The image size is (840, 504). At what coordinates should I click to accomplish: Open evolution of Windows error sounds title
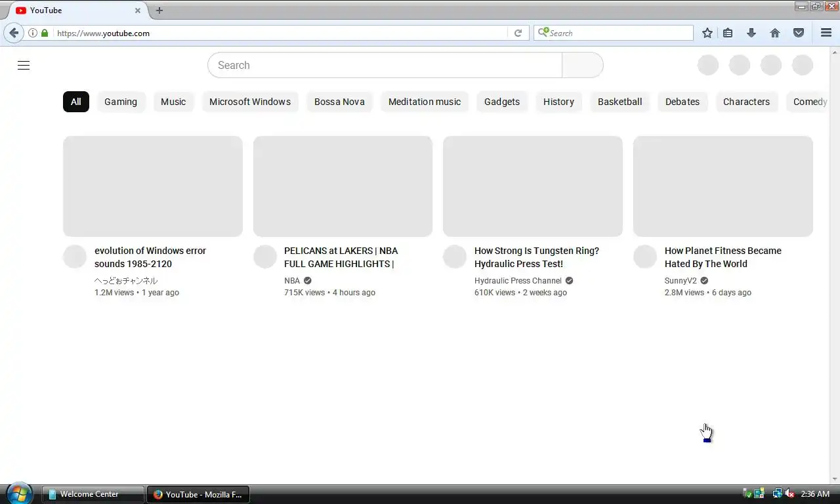pyautogui.click(x=150, y=257)
